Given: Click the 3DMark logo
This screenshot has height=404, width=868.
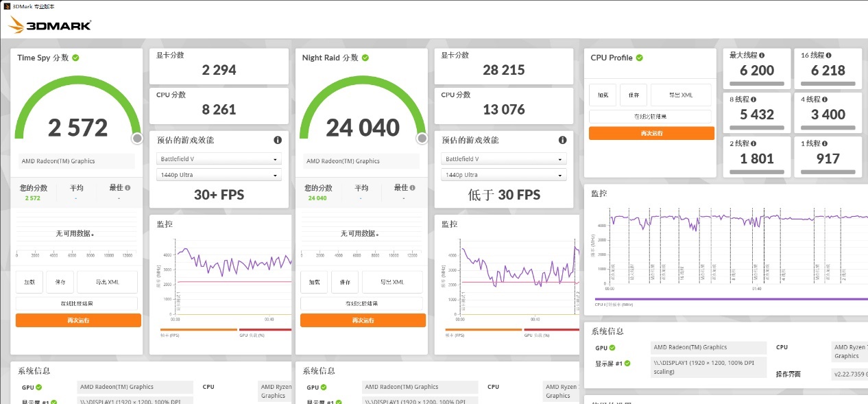Looking at the screenshot, I should (x=48, y=23).
